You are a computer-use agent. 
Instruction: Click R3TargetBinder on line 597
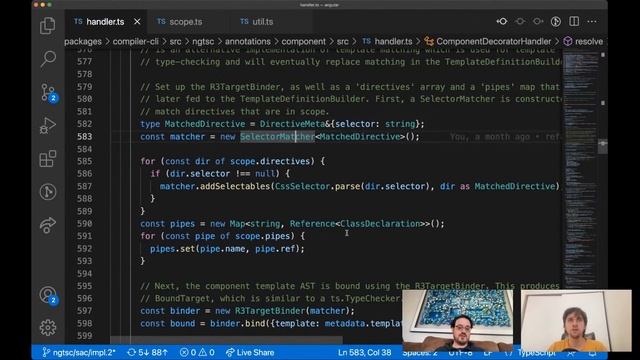pos(270,311)
